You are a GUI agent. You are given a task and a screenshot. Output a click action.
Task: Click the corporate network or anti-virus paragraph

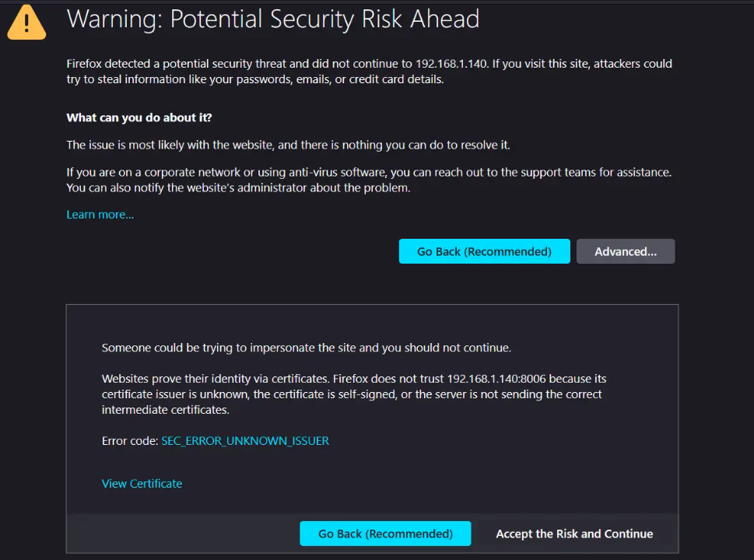pos(369,180)
